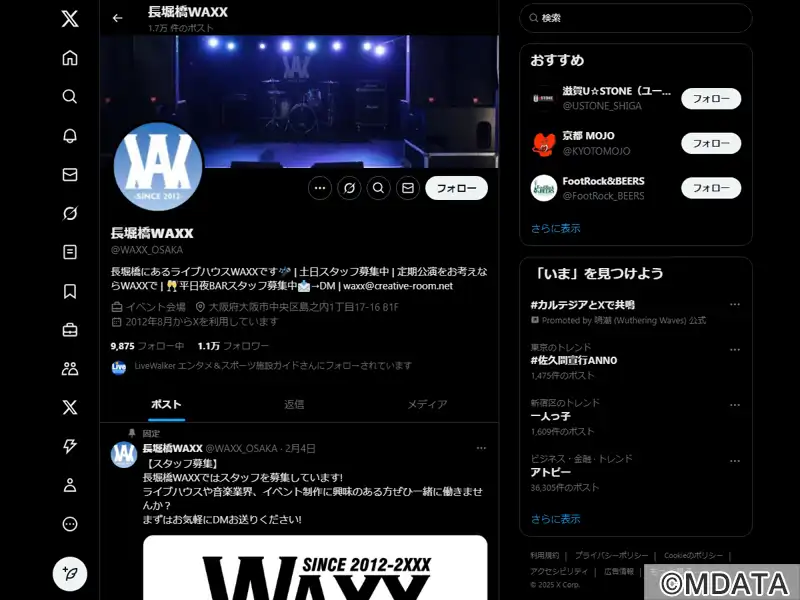Image resolution: width=800 pixels, height=600 pixels.
Task: Follow 滋賀U☆STONE account
Action: pyautogui.click(x=711, y=98)
